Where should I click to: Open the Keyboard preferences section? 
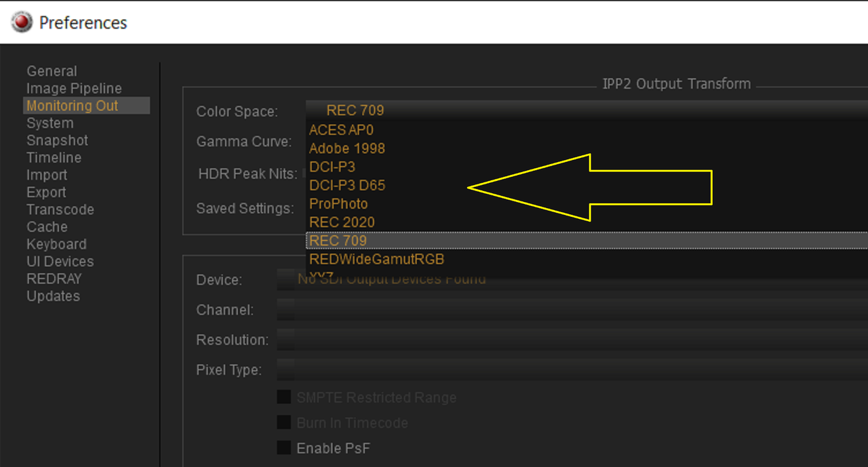coord(56,244)
